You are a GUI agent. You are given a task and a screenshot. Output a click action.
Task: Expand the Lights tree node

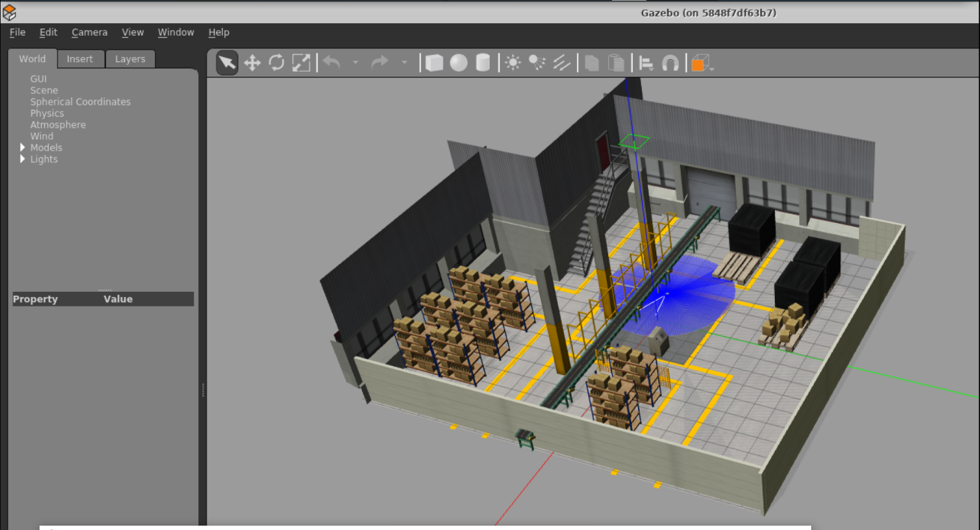click(23, 159)
